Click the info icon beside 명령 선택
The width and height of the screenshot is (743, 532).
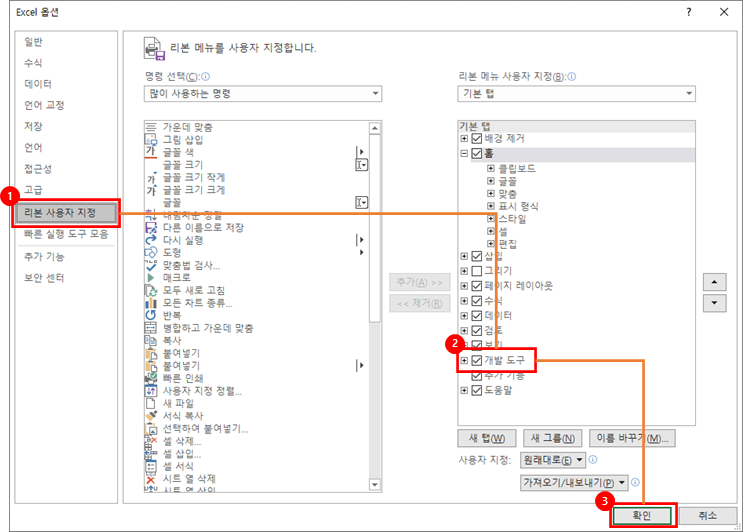(x=206, y=77)
